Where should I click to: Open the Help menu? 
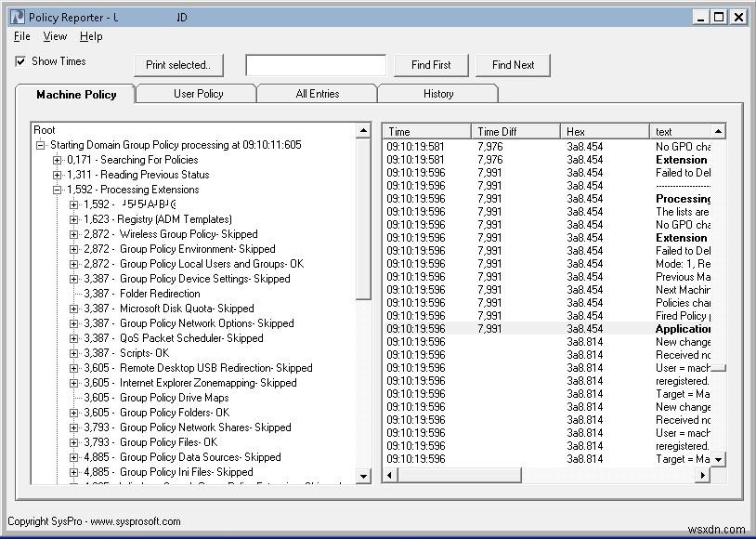click(x=90, y=36)
